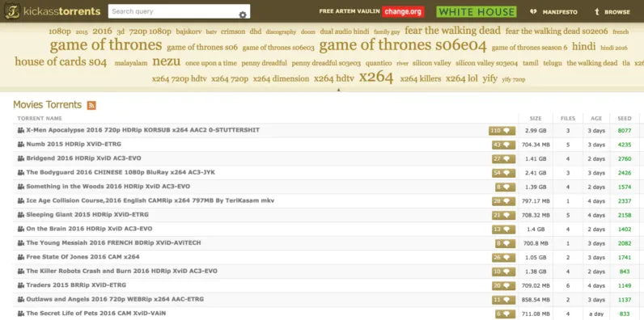Sort by the SEED column header
The image size is (644, 320).
point(625,119)
